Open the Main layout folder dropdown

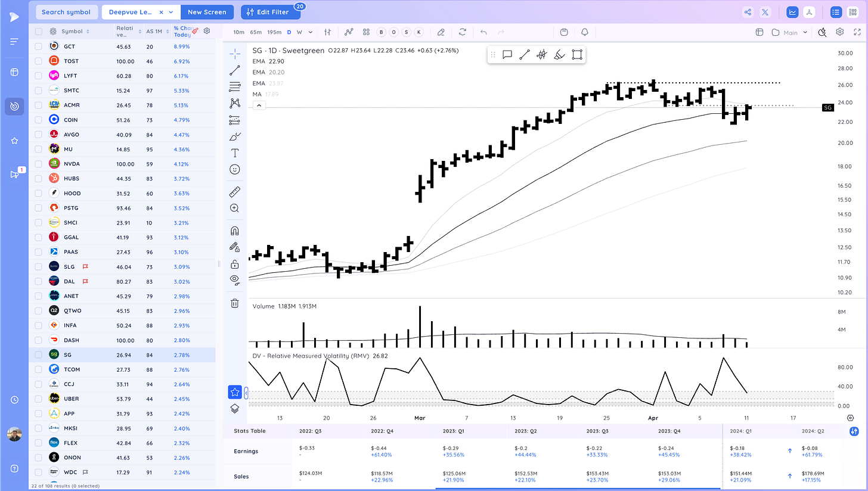[x=790, y=32]
